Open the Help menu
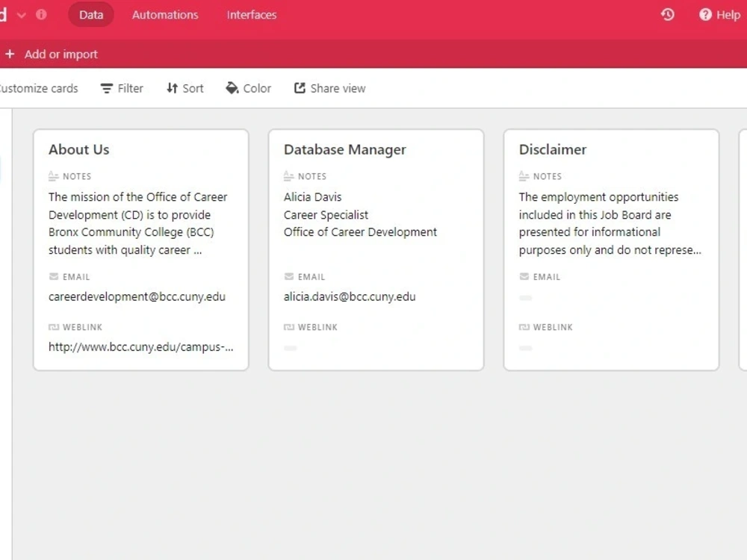 tap(719, 15)
